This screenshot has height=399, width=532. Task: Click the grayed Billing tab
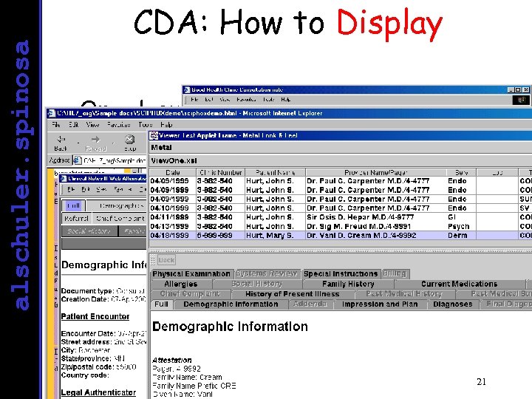pos(395,273)
